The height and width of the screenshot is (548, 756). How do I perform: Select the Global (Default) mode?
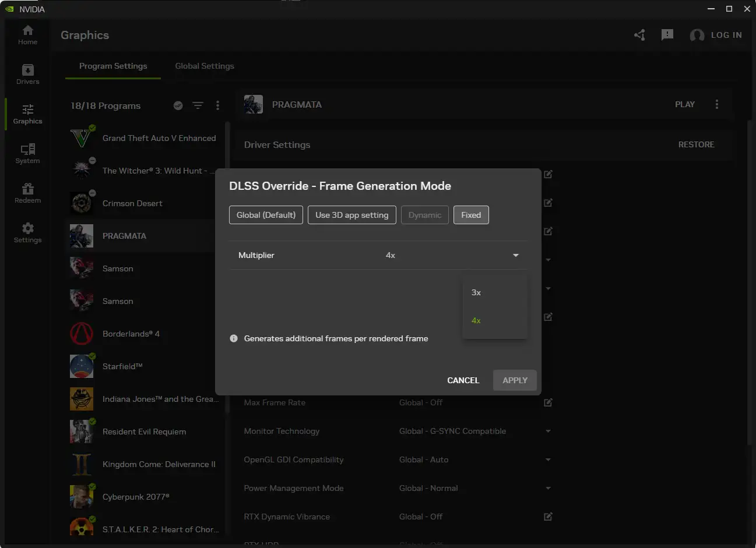(266, 215)
